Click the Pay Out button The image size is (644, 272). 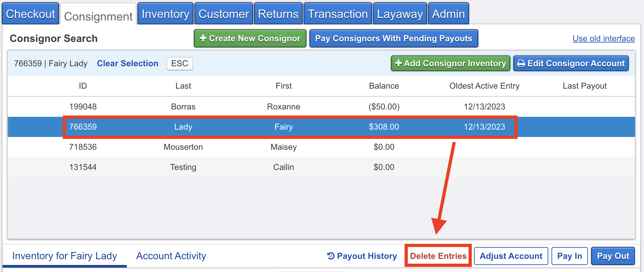[x=613, y=256]
